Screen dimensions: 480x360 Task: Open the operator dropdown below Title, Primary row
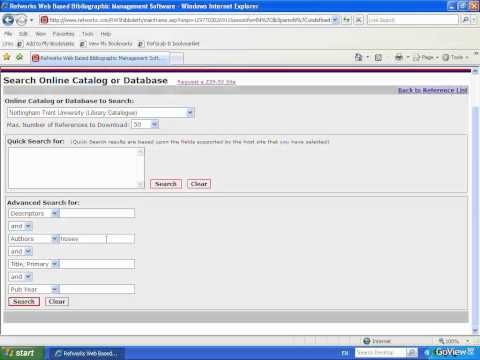point(28,277)
